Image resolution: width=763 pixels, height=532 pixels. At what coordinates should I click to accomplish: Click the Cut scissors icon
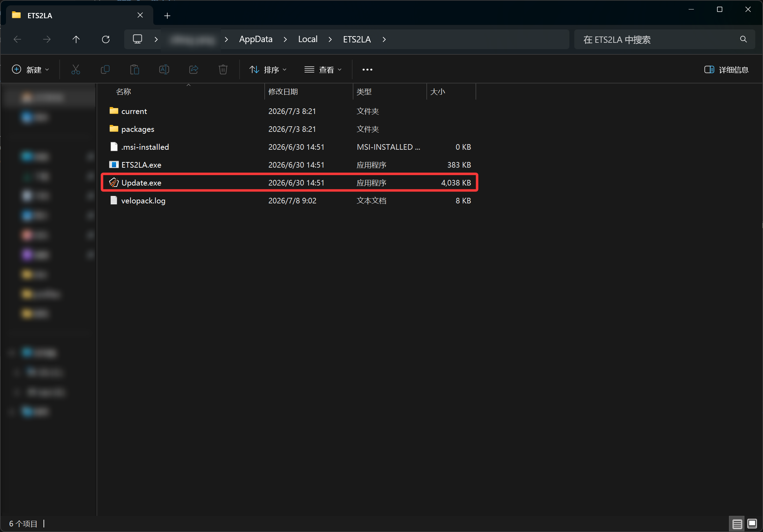76,69
